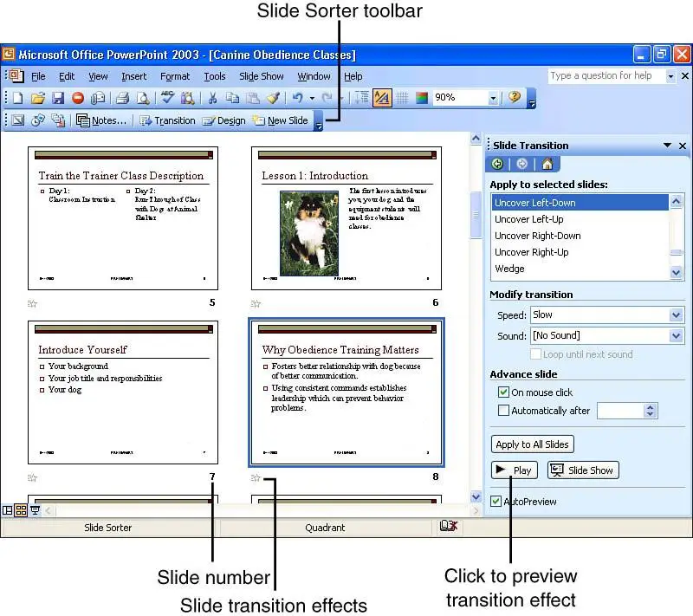The width and height of the screenshot is (693, 616).
Task: Open the File menu
Action: tap(38, 76)
